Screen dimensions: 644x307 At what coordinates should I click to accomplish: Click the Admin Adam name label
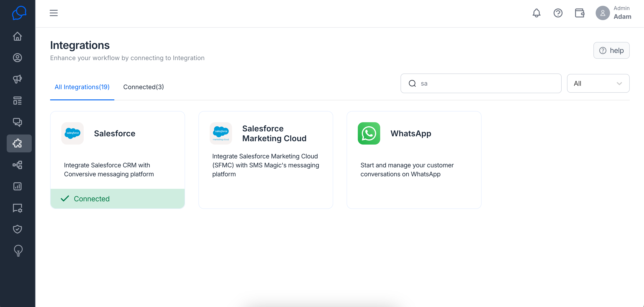click(x=622, y=13)
